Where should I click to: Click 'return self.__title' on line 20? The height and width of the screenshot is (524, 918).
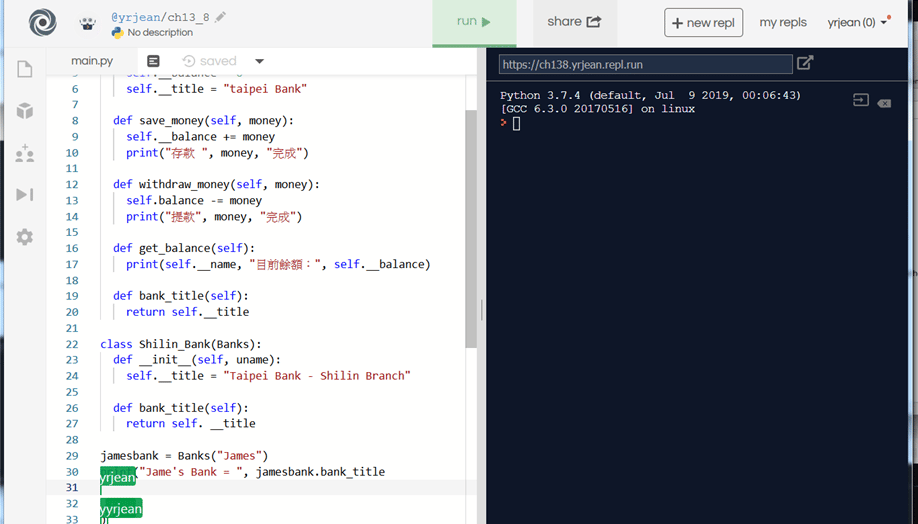pos(187,311)
